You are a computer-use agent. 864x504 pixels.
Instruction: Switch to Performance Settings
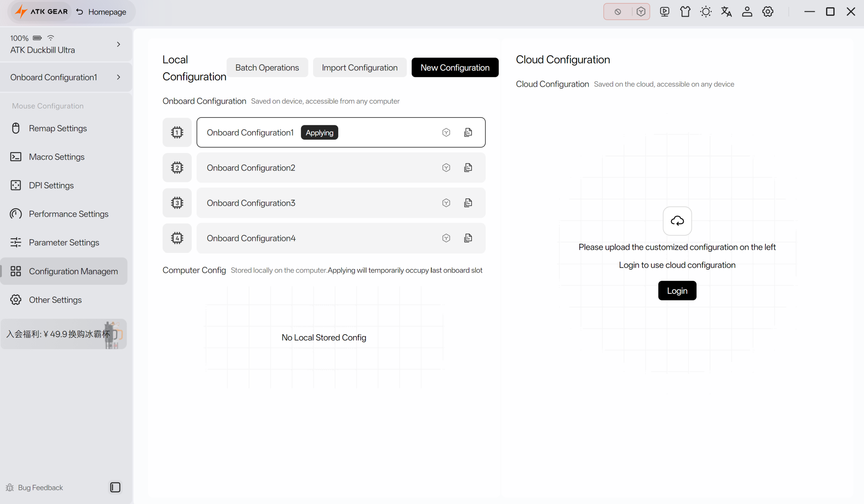point(69,214)
